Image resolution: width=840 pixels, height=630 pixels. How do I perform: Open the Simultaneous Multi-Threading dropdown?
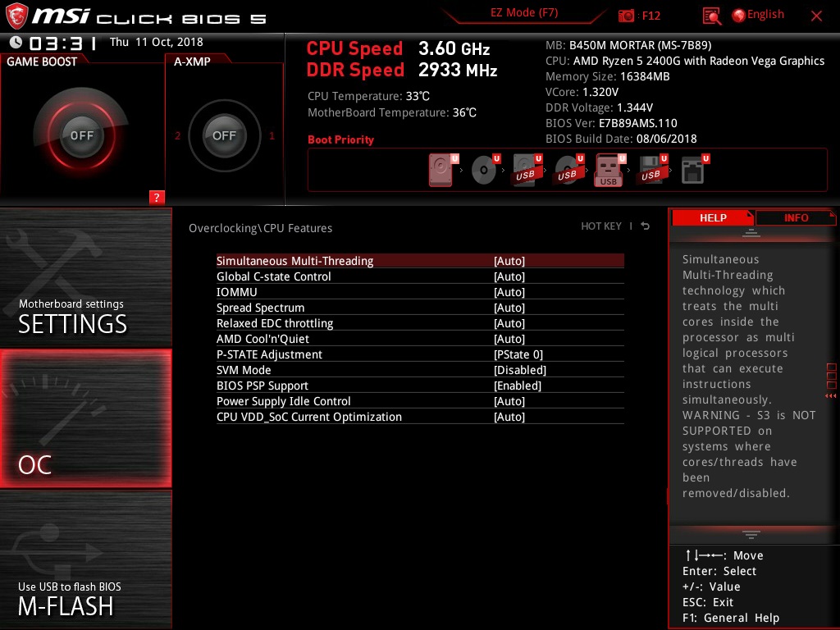[x=509, y=260]
